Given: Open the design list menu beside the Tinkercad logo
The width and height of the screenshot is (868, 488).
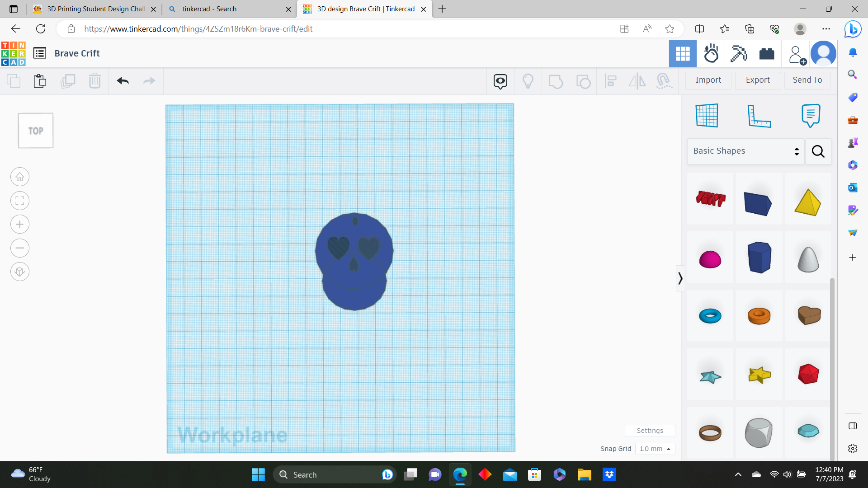Looking at the screenshot, I should (40, 53).
